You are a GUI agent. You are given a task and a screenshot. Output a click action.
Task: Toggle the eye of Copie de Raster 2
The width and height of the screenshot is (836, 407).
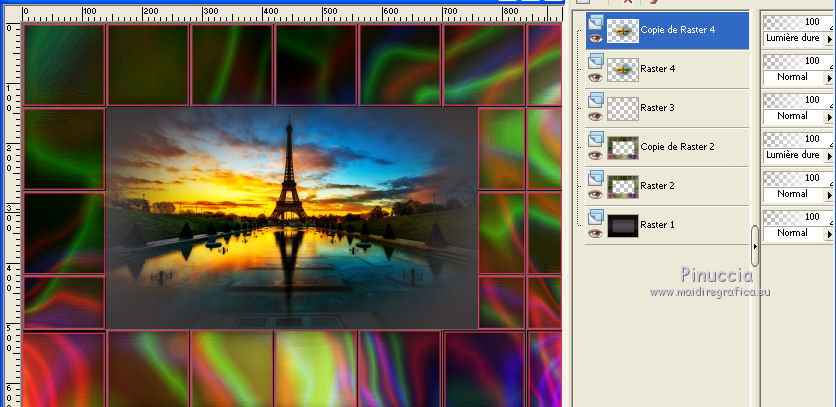(x=596, y=155)
